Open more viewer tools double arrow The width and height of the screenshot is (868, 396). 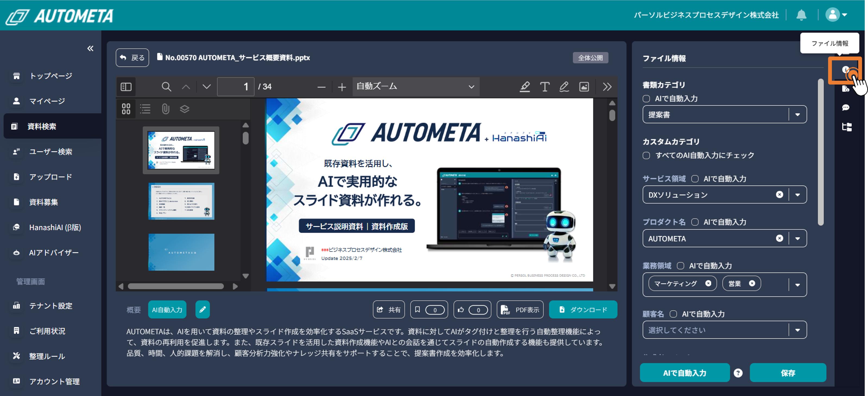[x=607, y=87]
